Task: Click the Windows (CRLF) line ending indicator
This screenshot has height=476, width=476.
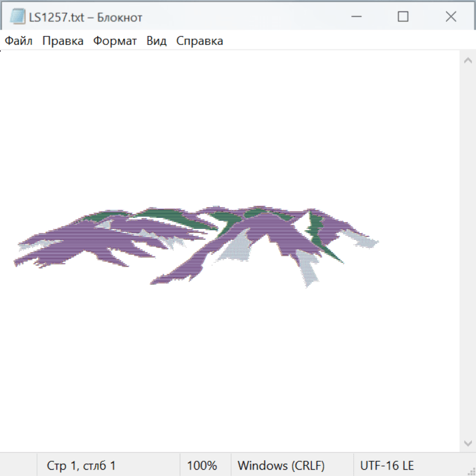Action: click(281, 465)
